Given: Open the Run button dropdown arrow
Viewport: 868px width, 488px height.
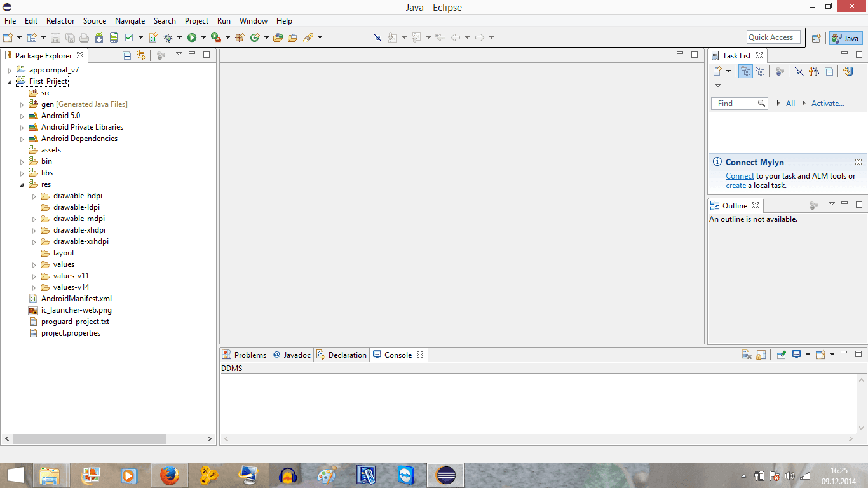Looking at the screenshot, I should coord(203,37).
